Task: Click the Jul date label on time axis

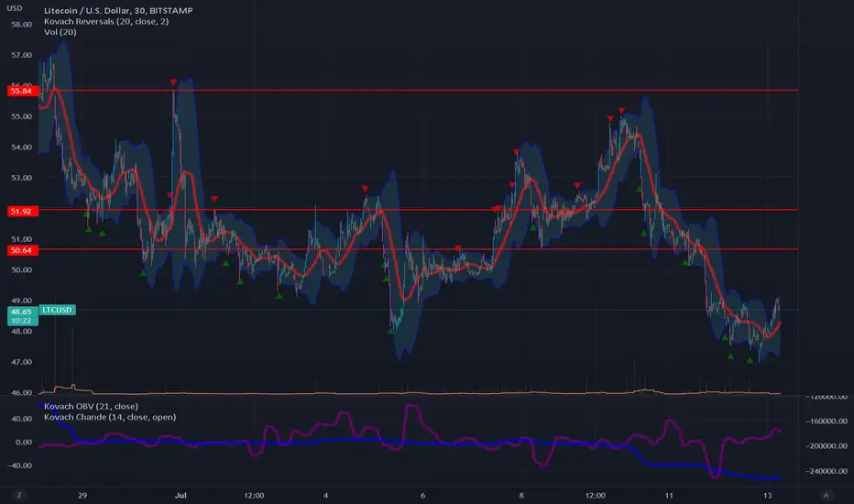Action: [x=181, y=495]
